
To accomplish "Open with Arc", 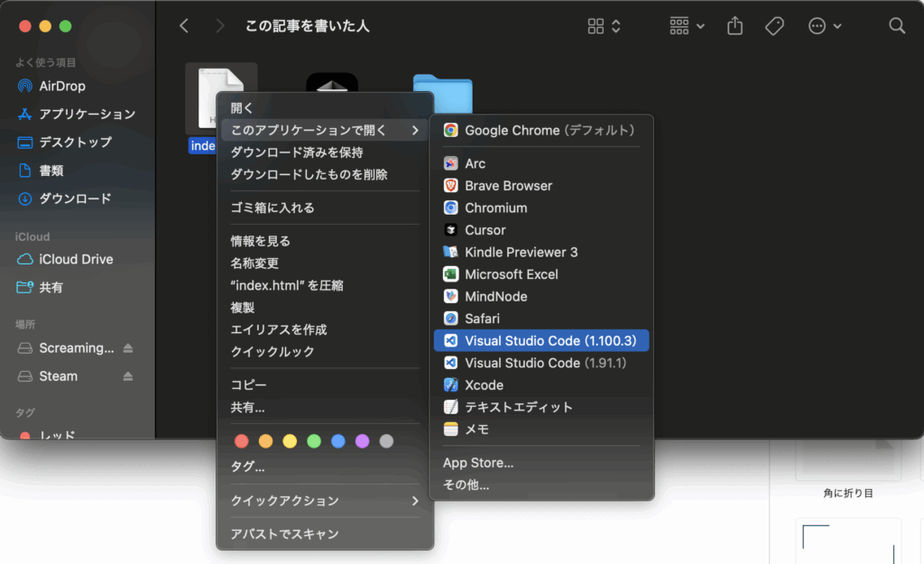I will click(x=541, y=163).
